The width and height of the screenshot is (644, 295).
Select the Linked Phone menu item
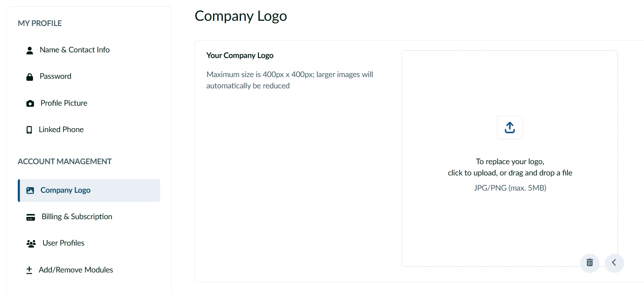61,130
